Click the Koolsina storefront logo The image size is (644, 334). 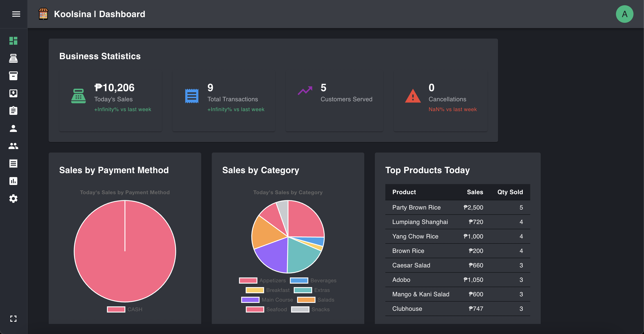43,14
